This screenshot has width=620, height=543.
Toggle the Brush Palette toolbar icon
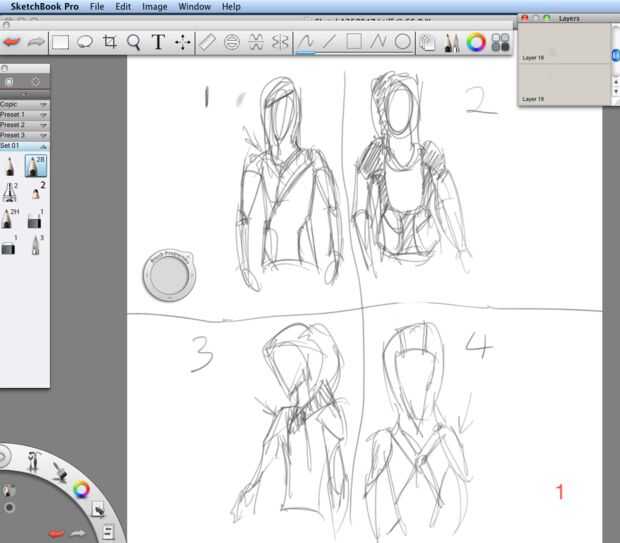[452, 43]
